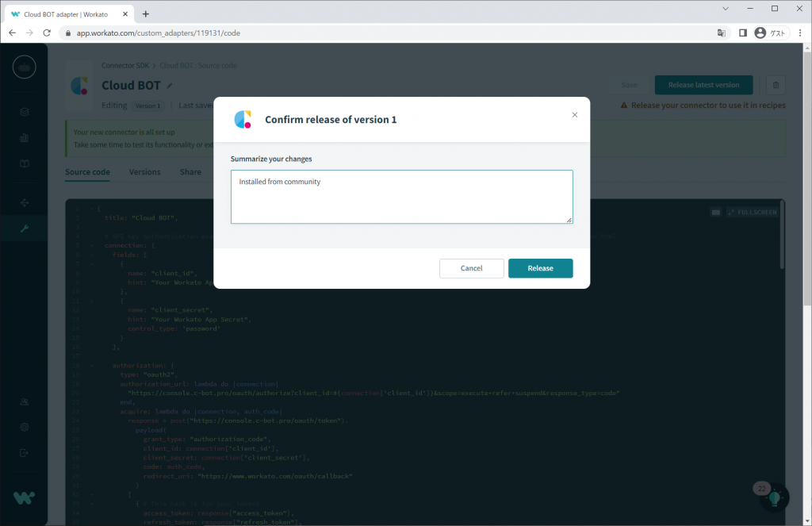The height and width of the screenshot is (526, 812).
Task: Open the Dashboard bar chart sidebar icon
Action: 25,138
